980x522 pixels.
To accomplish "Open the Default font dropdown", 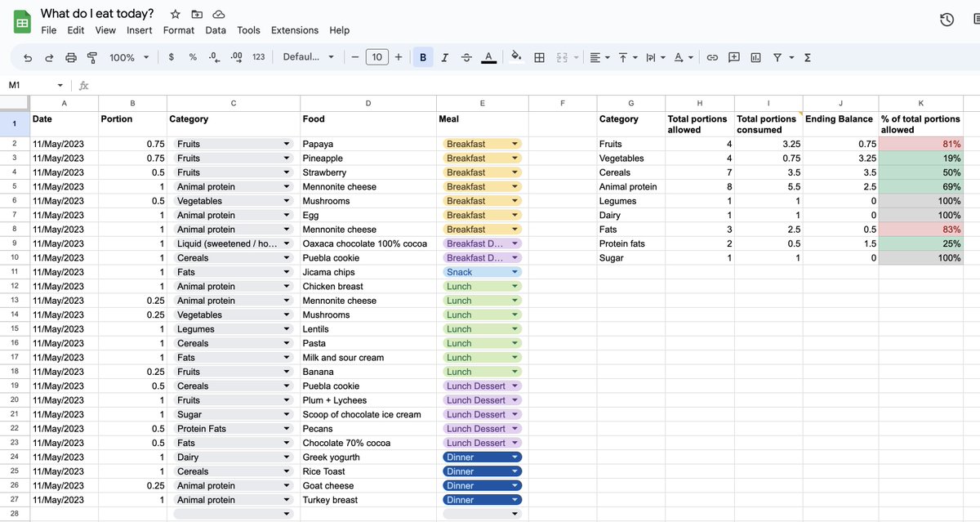I will (x=309, y=57).
